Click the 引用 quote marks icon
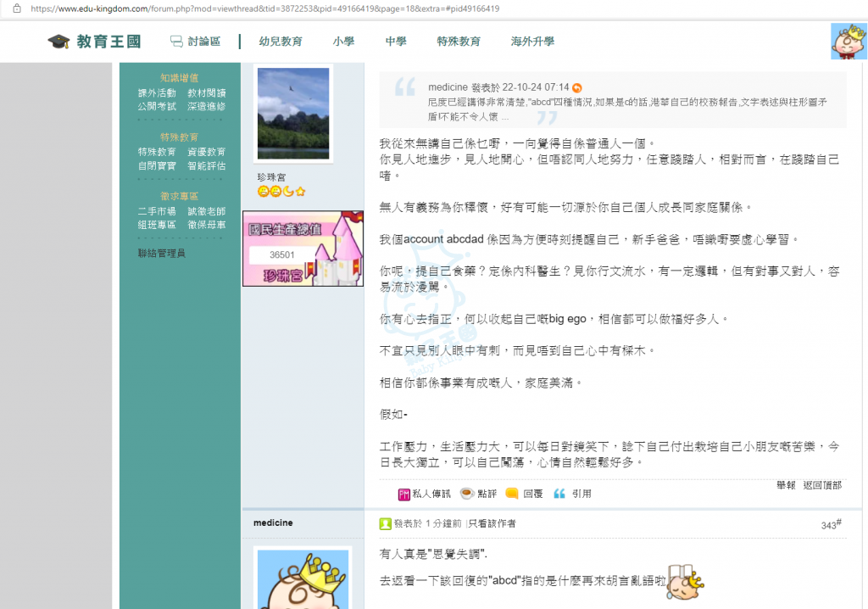868x609 pixels. [x=559, y=494]
